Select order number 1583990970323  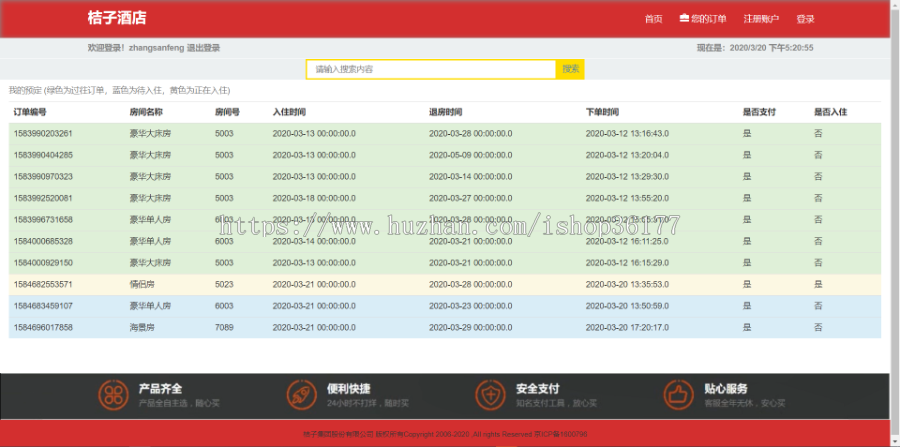click(43, 176)
